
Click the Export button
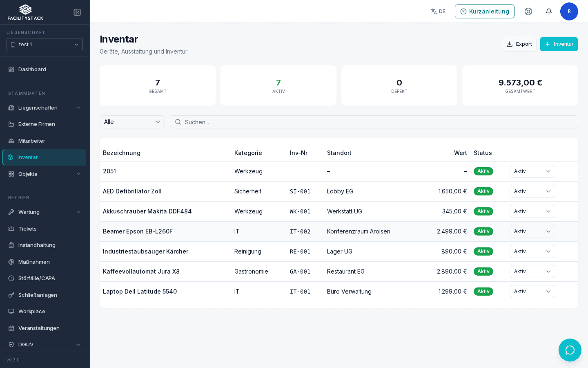coord(519,44)
